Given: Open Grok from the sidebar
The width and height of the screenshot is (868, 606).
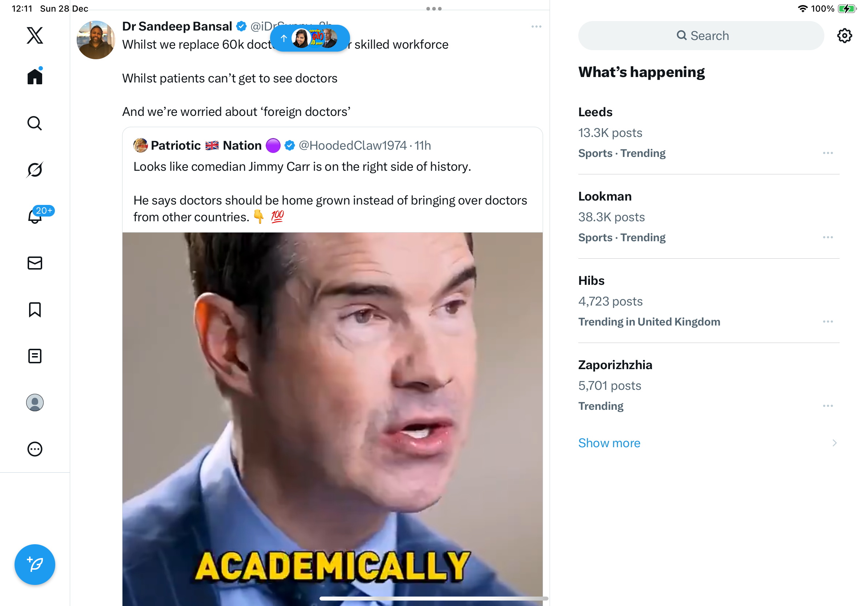Looking at the screenshot, I should pos(35,170).
